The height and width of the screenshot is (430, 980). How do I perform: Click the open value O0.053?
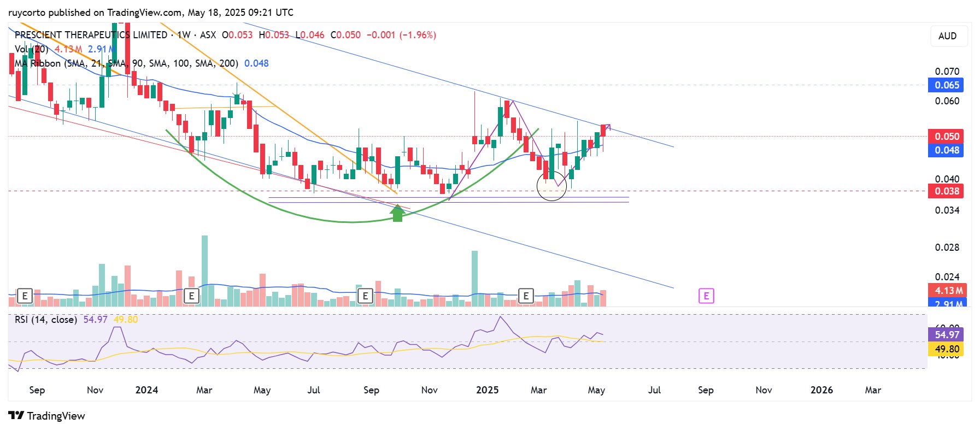(237, 35)
